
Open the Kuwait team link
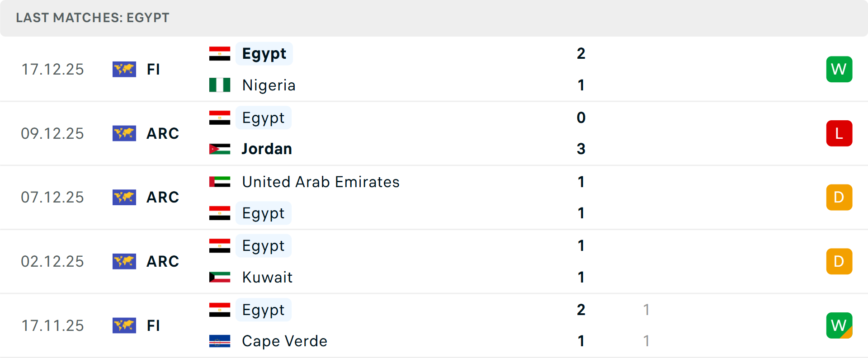point(267,277)
